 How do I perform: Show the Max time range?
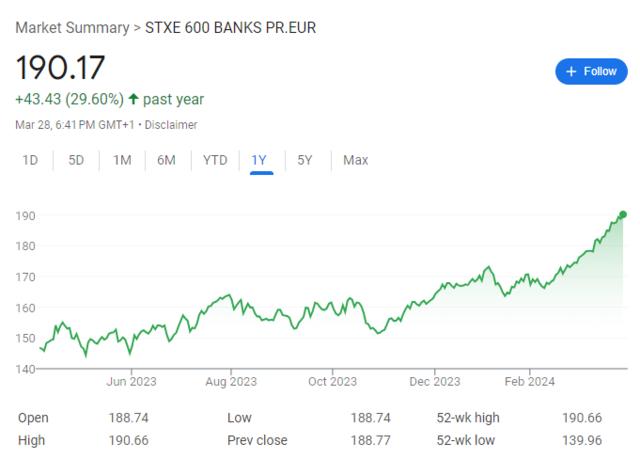tap(355, 160)
